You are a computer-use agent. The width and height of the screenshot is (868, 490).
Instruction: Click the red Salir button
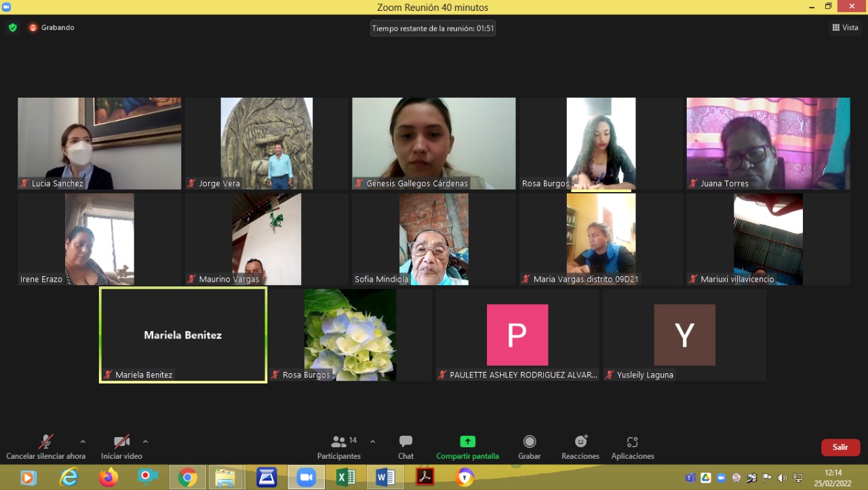tap(840, 447)
